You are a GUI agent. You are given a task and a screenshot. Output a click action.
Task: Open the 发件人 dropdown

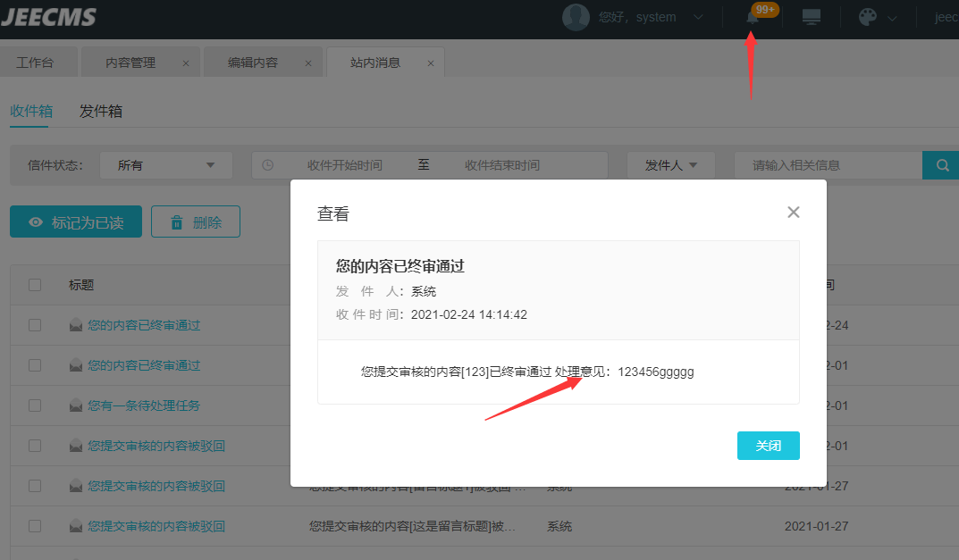[671, 165]
